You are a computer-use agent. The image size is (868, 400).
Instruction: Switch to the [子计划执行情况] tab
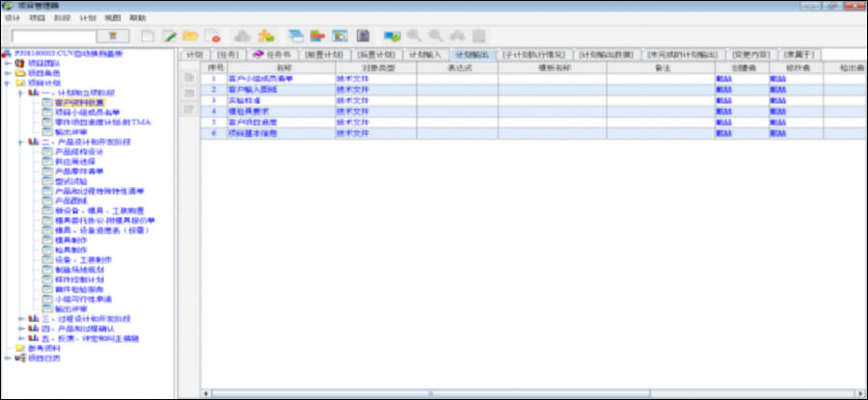533,55
